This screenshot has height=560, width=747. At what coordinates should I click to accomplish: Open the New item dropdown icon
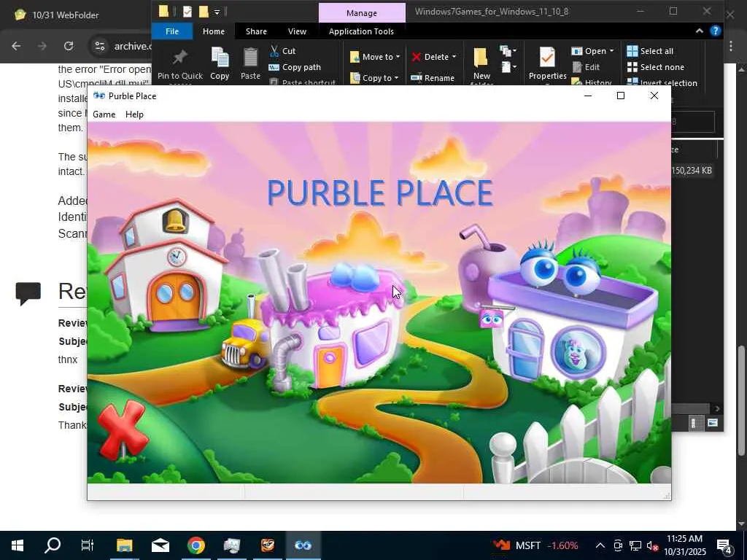click(x=508, y=51)
